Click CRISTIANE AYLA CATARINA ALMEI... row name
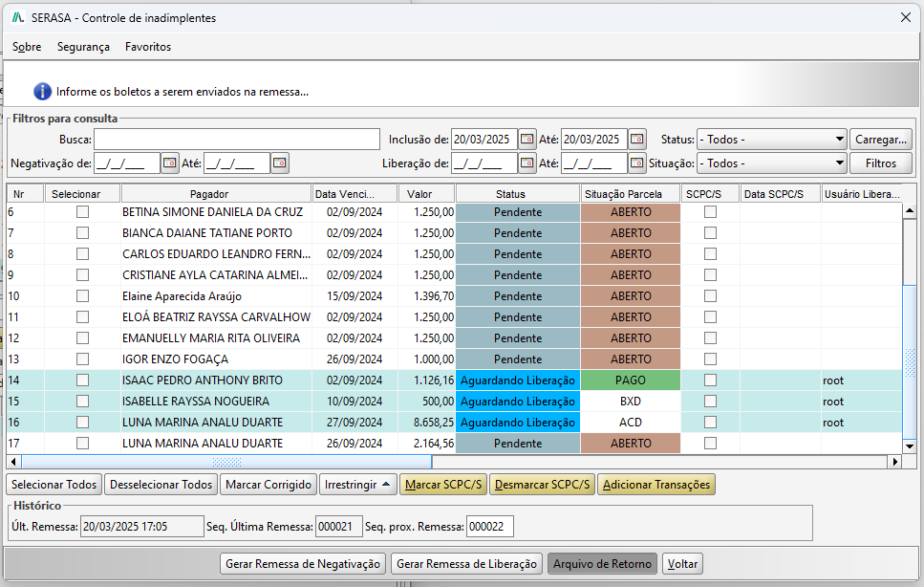The height and width of the screenshot is (587, 924). click(x=215, y=275)
